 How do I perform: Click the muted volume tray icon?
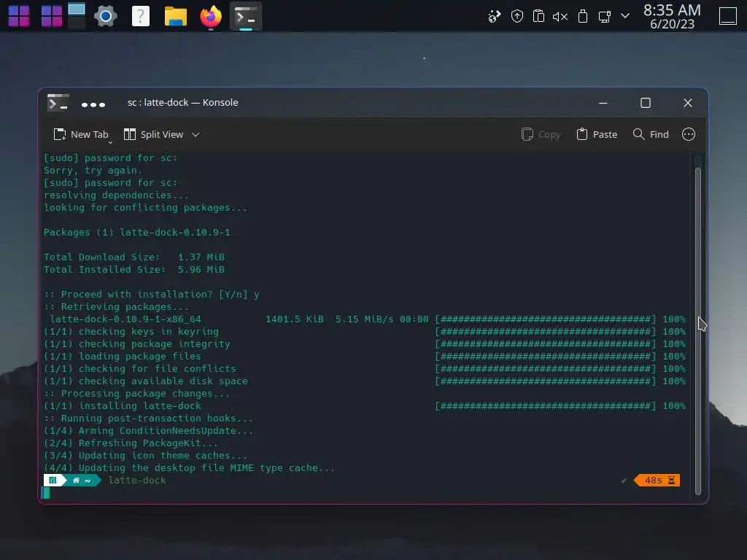click(560, 17)
